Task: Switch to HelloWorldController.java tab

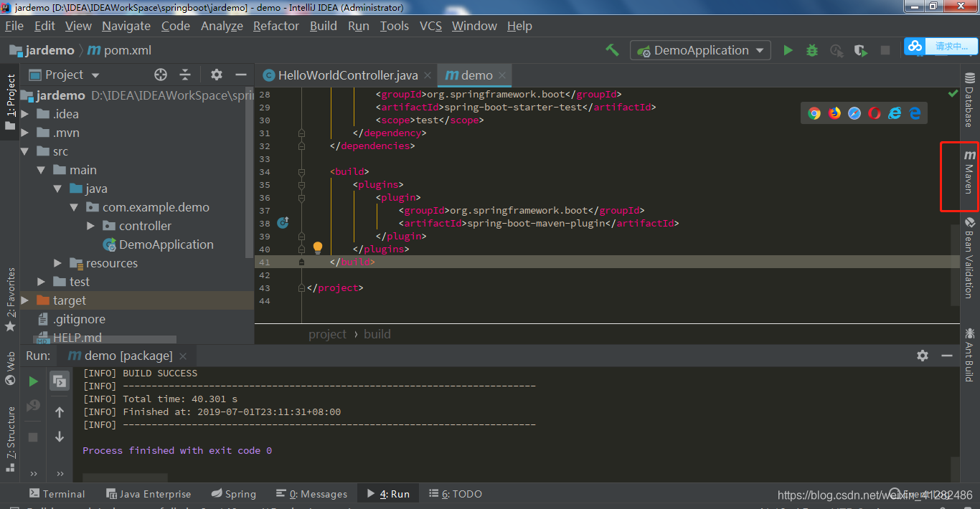Action: point(347,75)
